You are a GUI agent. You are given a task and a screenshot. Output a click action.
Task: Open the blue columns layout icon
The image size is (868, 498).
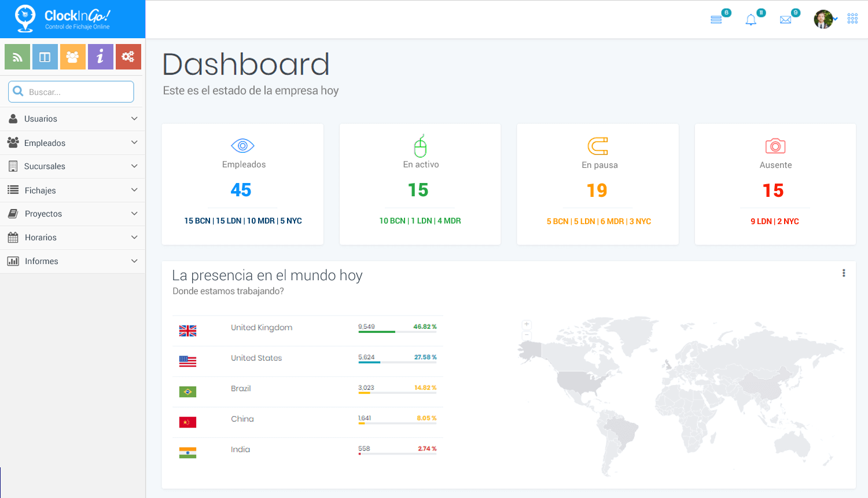pos(45,57)
